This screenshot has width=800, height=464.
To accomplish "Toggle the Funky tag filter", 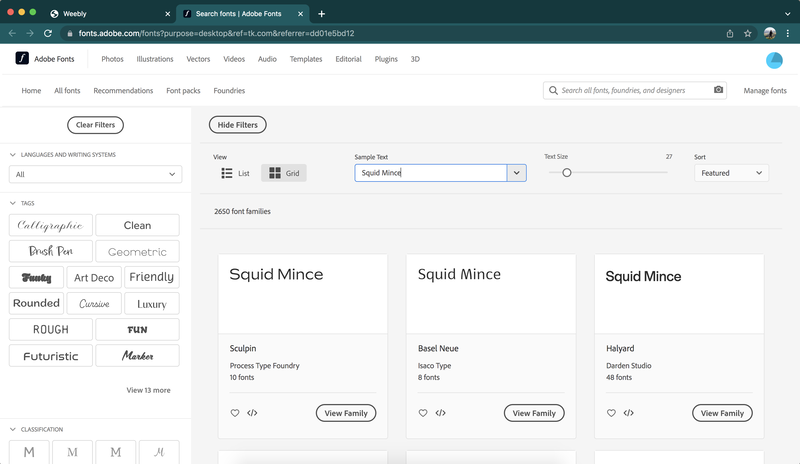I will coord(36,277).
